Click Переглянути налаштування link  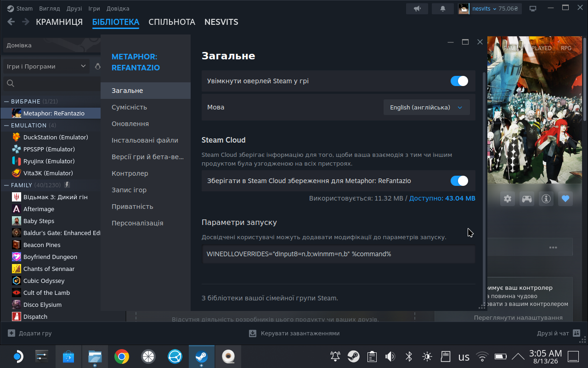pyautogui.click(x=518, y=317)
